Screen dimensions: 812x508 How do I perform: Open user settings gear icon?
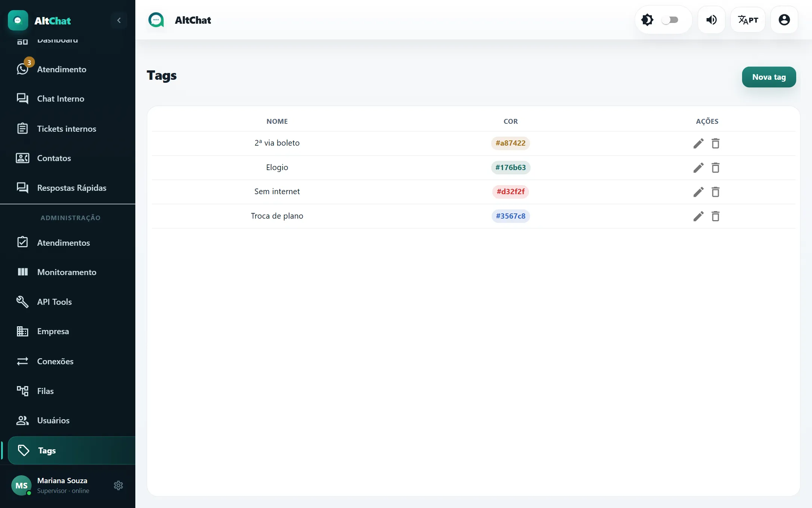118,485
